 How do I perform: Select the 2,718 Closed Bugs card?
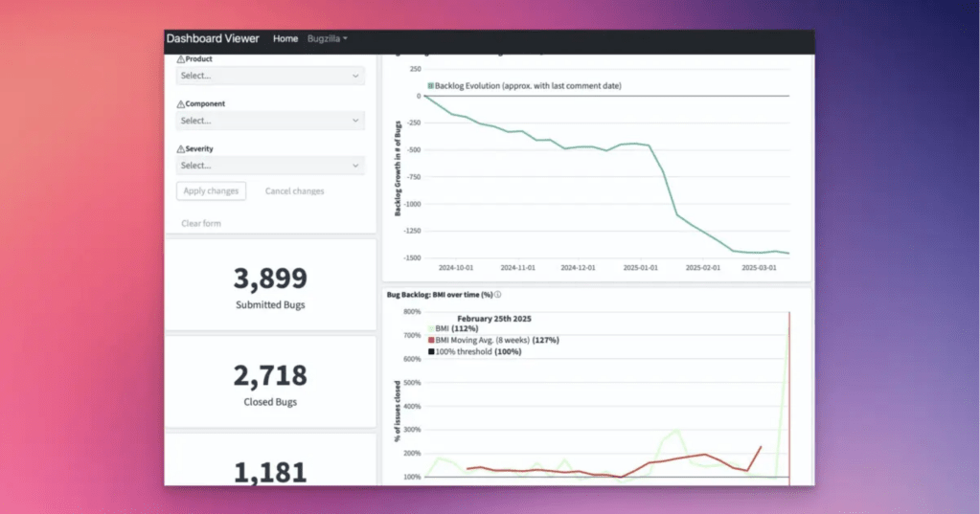pyautogui.click(x=270, y=381)
